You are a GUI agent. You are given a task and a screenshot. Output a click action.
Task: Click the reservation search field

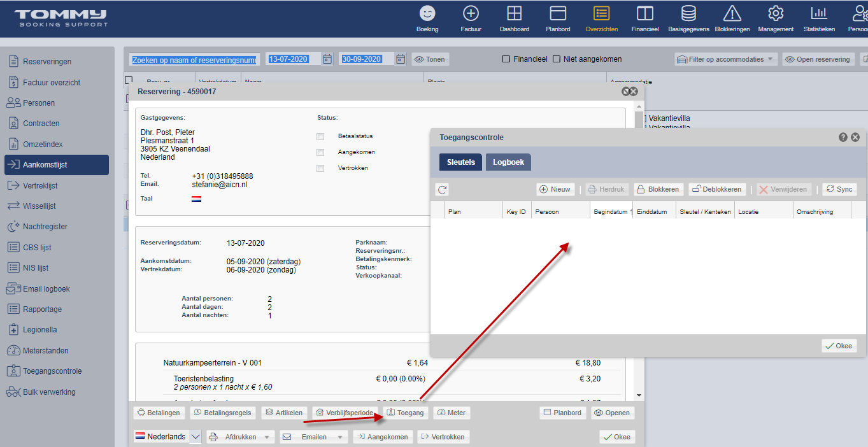point(194,59)
